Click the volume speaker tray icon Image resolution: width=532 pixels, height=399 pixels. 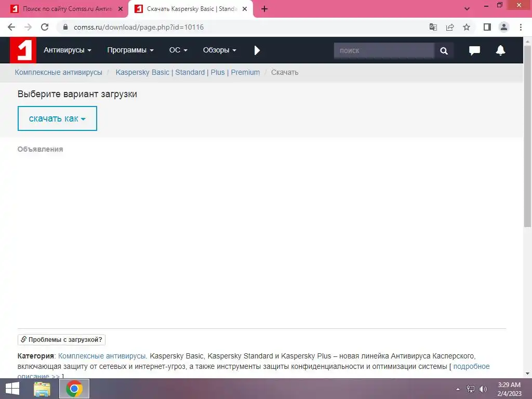pos(483,389)
